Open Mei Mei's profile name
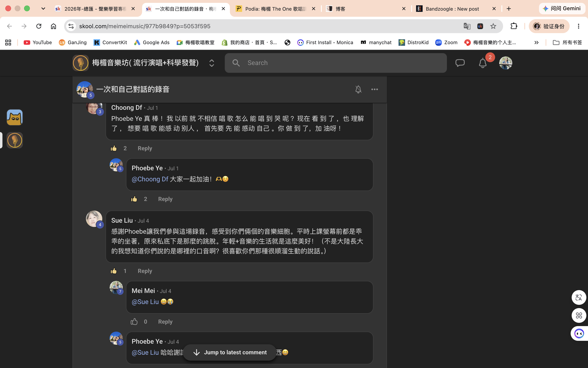 [143, 291]
